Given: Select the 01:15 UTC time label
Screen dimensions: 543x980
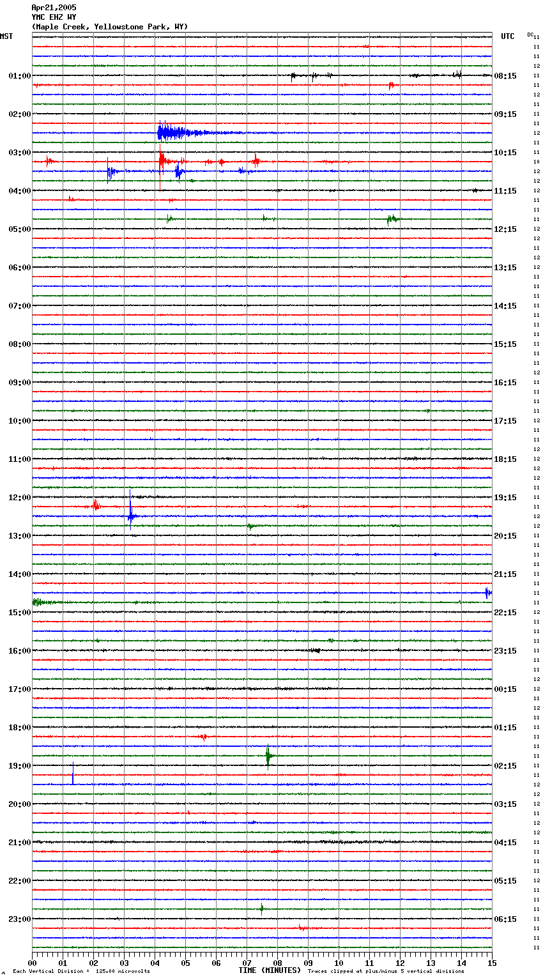Looking at the screenshot, I should [x=505, y=728].
